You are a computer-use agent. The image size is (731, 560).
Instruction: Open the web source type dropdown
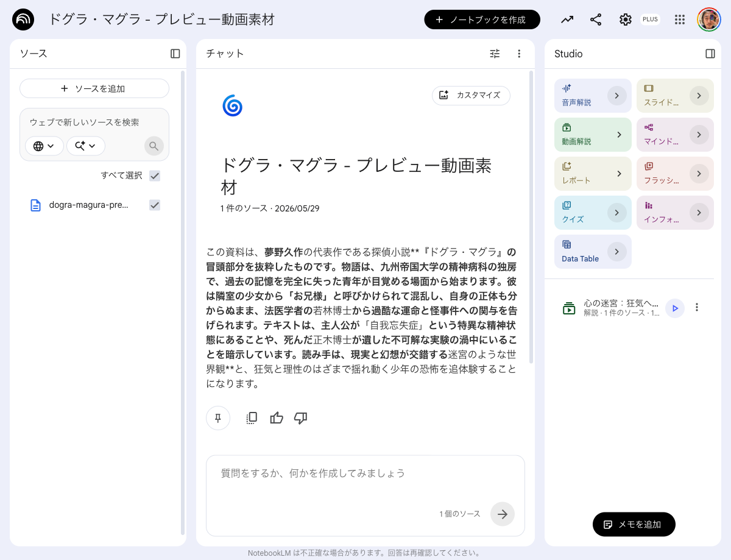click(44, 146)
